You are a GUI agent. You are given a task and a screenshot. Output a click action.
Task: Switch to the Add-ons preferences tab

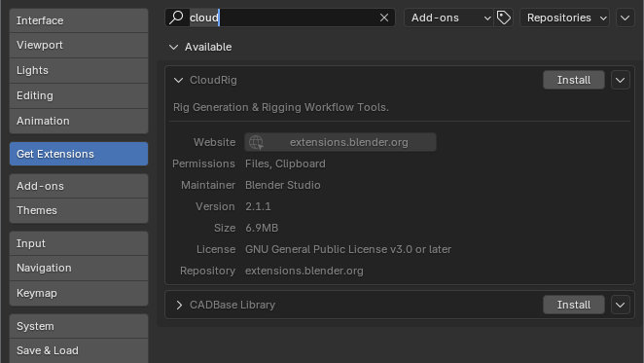79,186
